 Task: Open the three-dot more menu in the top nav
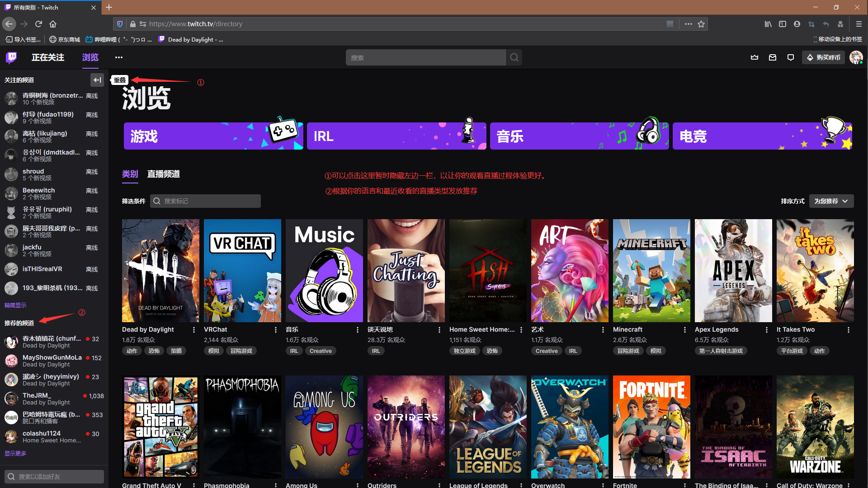click(x=118, y=57)
